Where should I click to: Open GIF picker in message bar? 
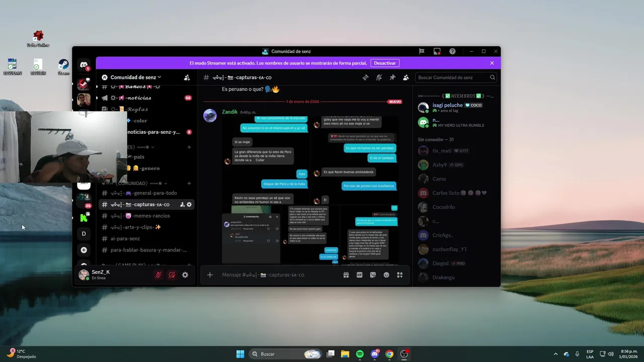tap(359, 275)
